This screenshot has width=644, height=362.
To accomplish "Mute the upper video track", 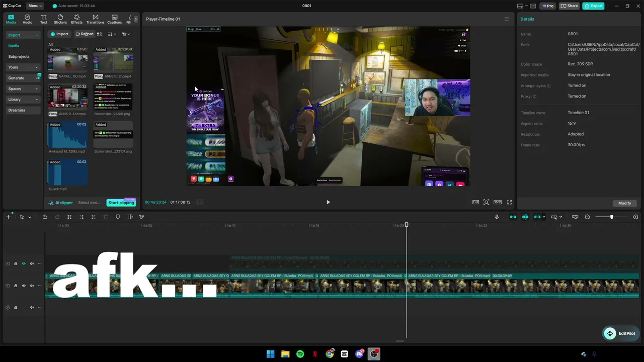I will pos(32,263).
